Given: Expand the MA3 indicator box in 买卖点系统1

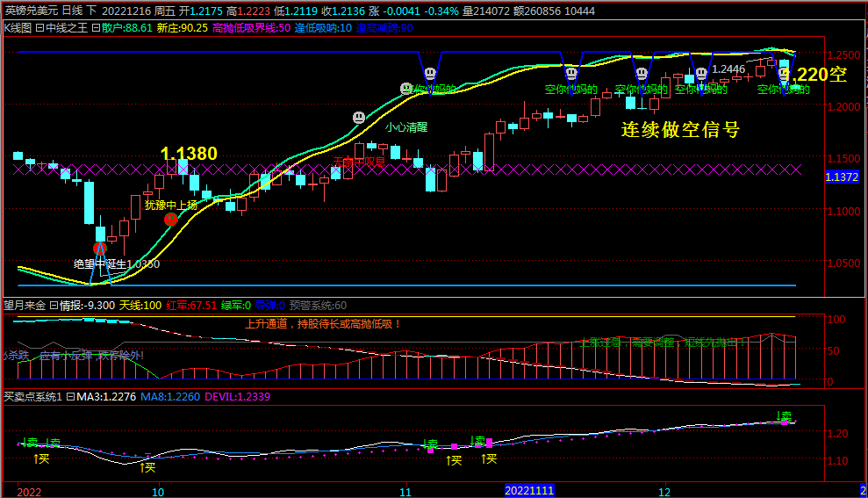Looking at the screenshot, I should click(x=70, y=397).
